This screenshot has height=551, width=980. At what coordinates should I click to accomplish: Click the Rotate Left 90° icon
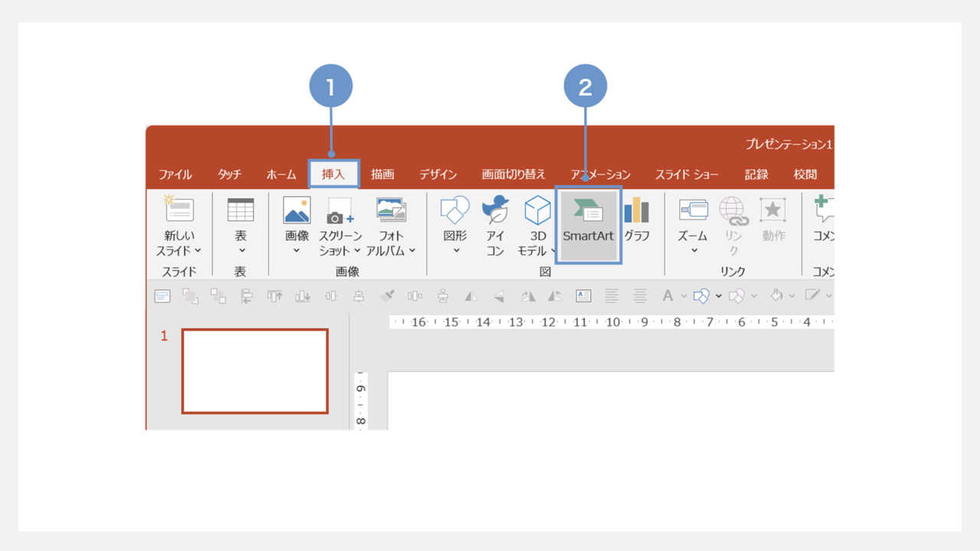(555, 295)
